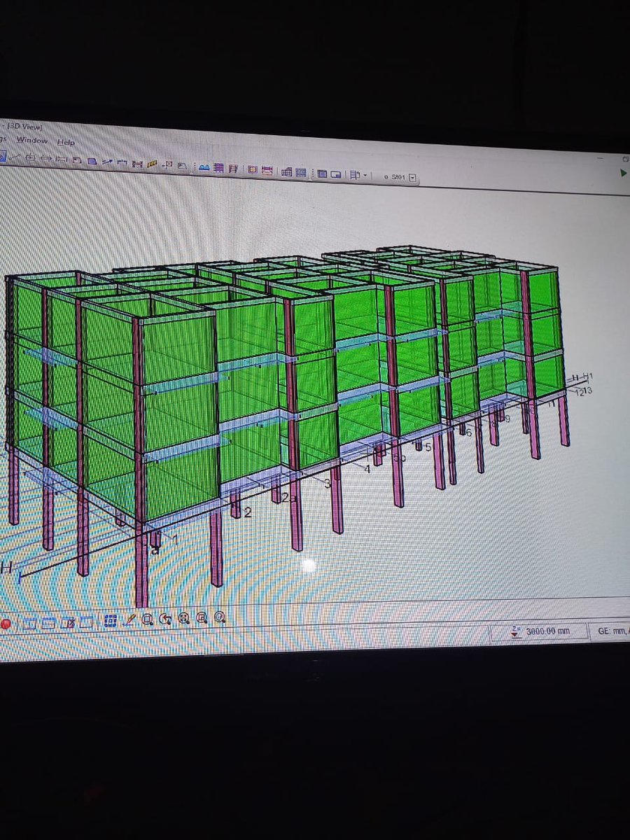Click the red pencil sketch icon
This screenshot has height=840, width=630.
(130, 619)
